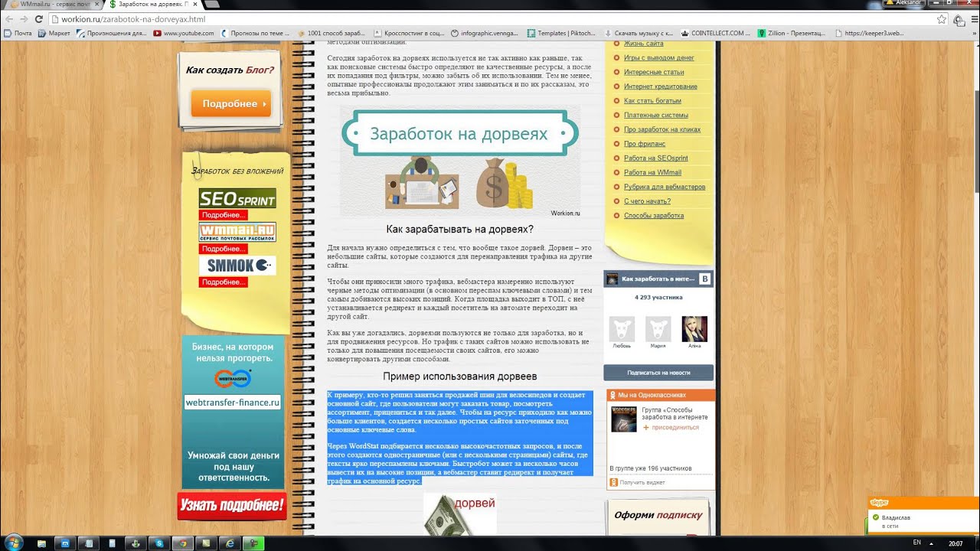Open the Windows Start menu
The height and width of the screenshot is (551, 980).
[13, 543]
